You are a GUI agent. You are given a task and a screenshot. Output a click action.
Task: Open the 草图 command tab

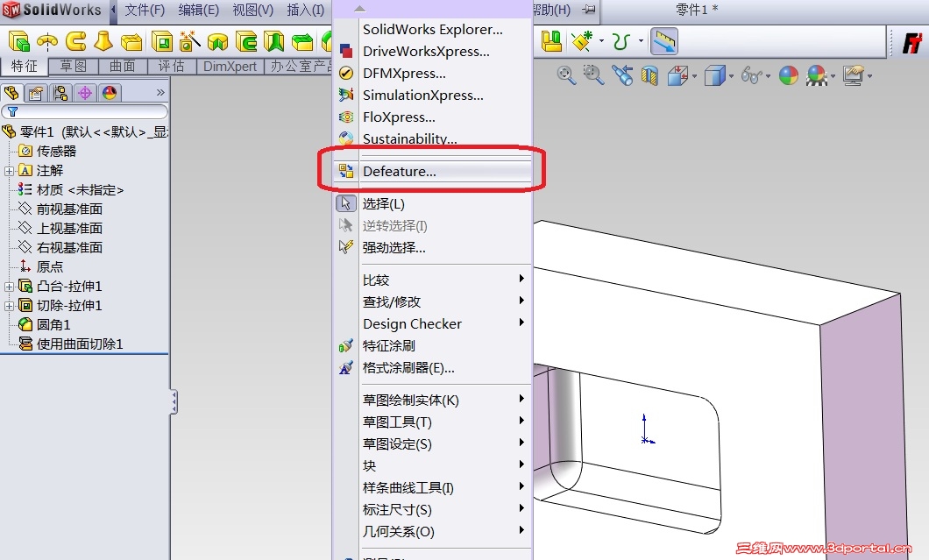click(74, 66)
